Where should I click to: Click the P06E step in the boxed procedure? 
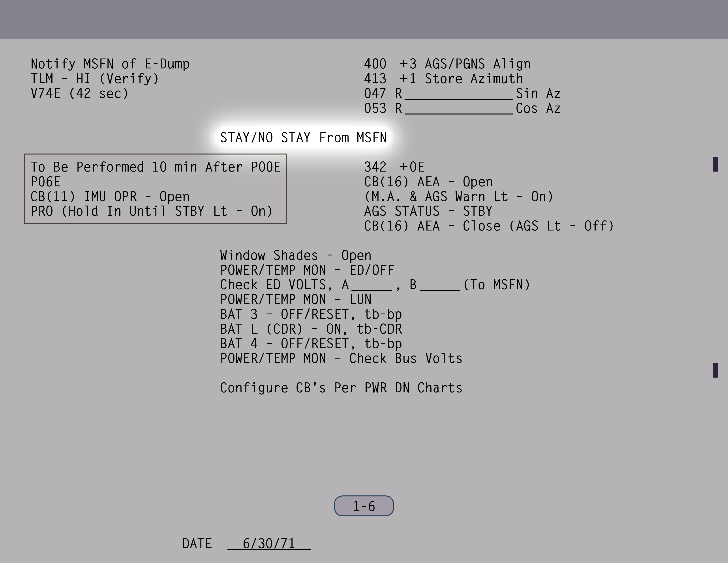(x=46, y=182)
